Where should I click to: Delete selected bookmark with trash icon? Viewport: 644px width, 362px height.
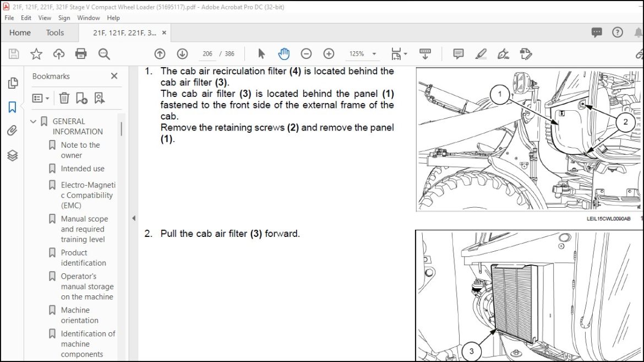coord(64,98)
